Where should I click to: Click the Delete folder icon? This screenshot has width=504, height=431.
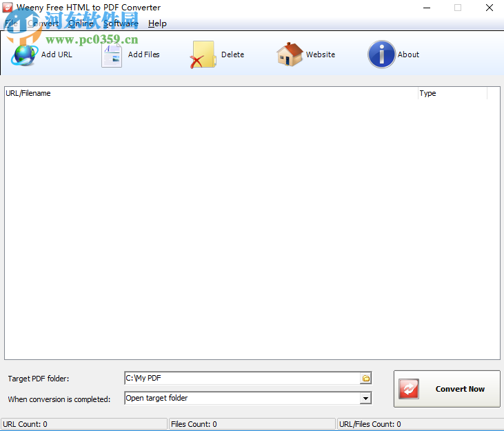point(203,54)
